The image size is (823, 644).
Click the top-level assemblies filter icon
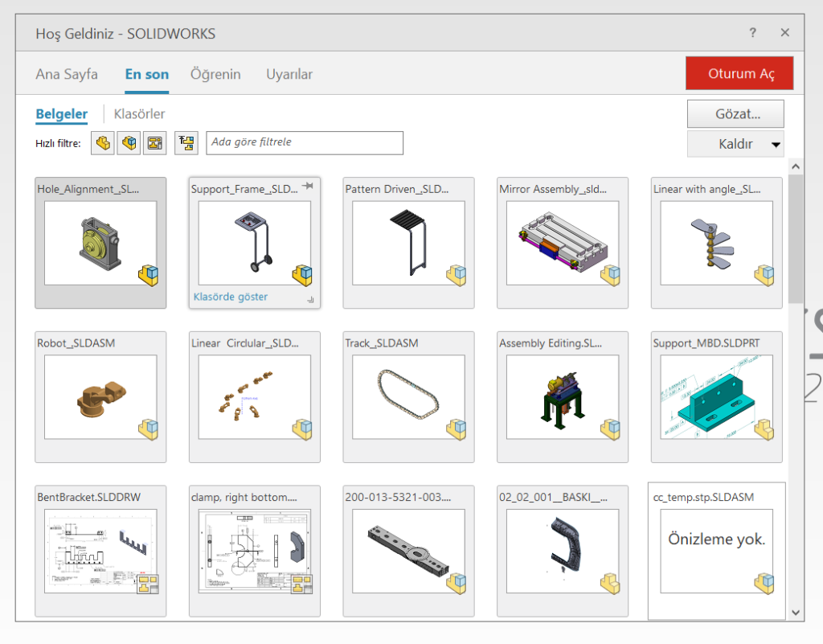coord(186,143)
